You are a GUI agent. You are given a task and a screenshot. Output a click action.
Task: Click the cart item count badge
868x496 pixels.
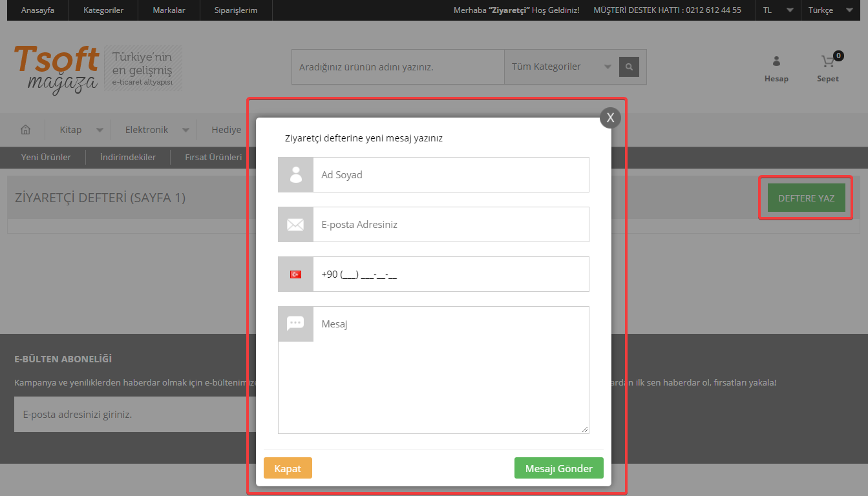tap(838, 56)
